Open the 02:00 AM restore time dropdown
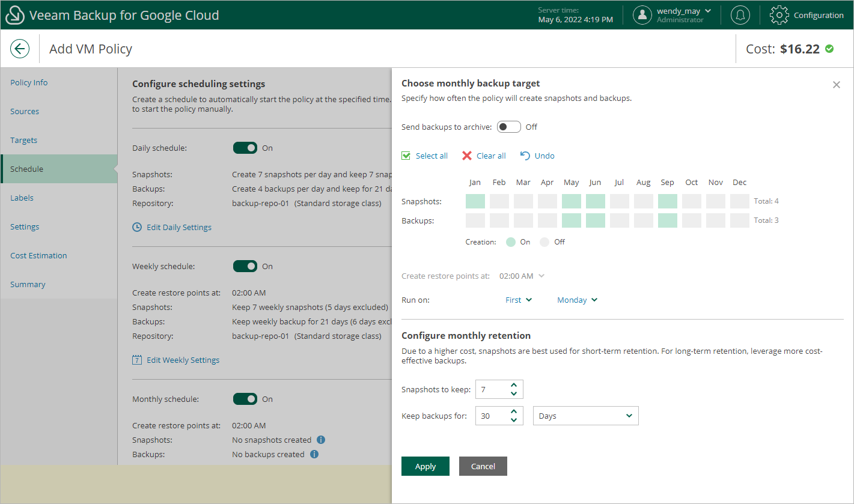 (522, 276)
